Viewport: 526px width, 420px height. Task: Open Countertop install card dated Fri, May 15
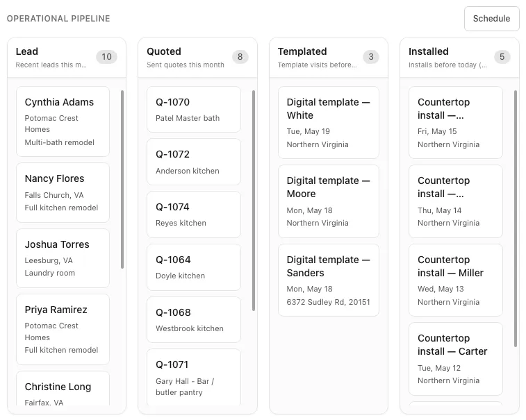tap(456, 123)
